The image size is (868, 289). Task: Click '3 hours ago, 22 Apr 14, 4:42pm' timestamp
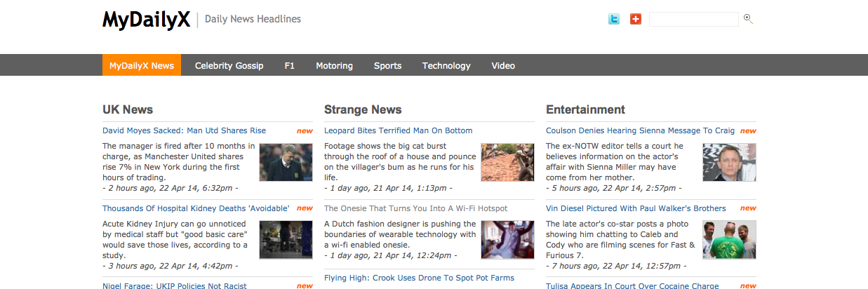coord(170,266)
